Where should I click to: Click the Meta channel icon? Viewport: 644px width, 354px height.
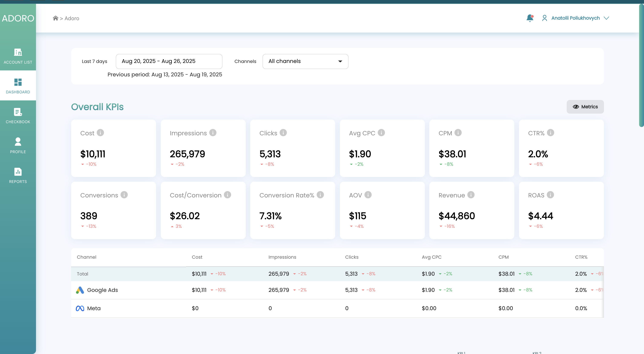pyautogui.click(x=80, y=308)
